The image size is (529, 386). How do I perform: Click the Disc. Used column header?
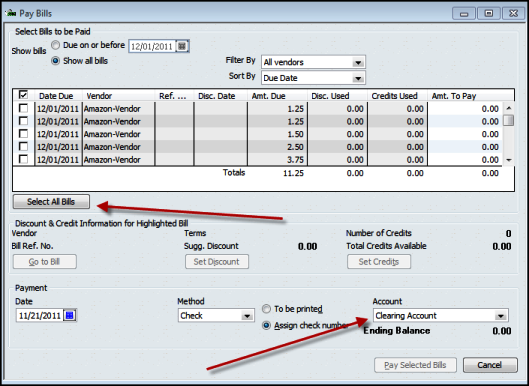(337, 96)
